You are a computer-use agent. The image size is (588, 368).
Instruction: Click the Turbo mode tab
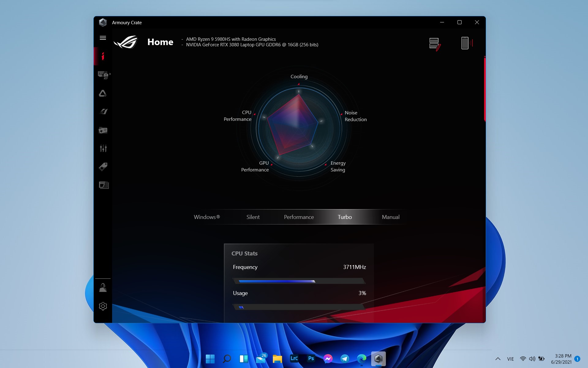pyautogui.click(x=345, y=217)
